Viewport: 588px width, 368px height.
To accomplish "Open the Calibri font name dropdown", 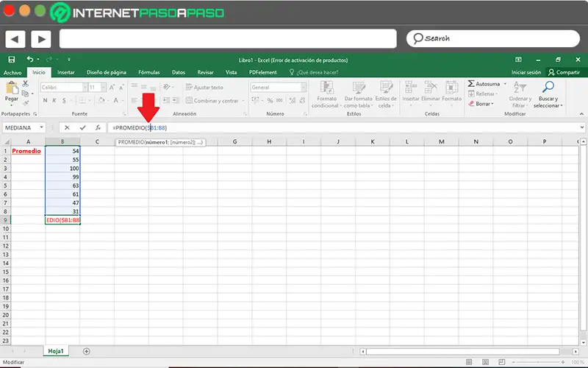I will point(85,88).
